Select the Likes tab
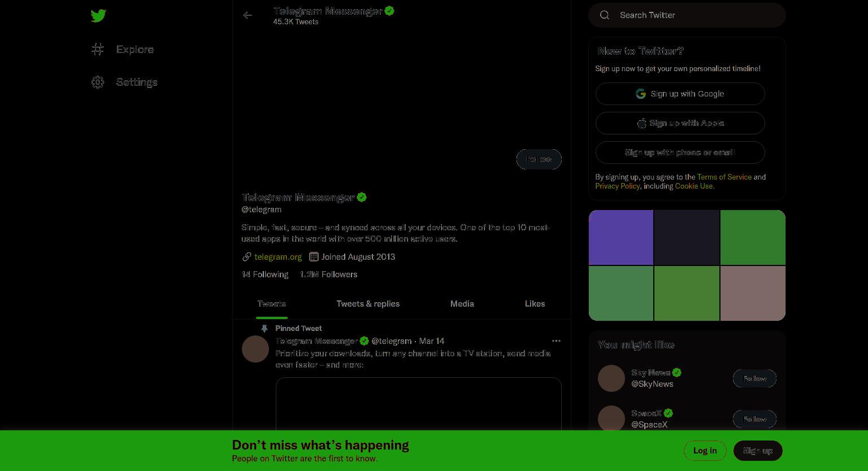Screen dimensions: 868x471 (x=535, y=304)
